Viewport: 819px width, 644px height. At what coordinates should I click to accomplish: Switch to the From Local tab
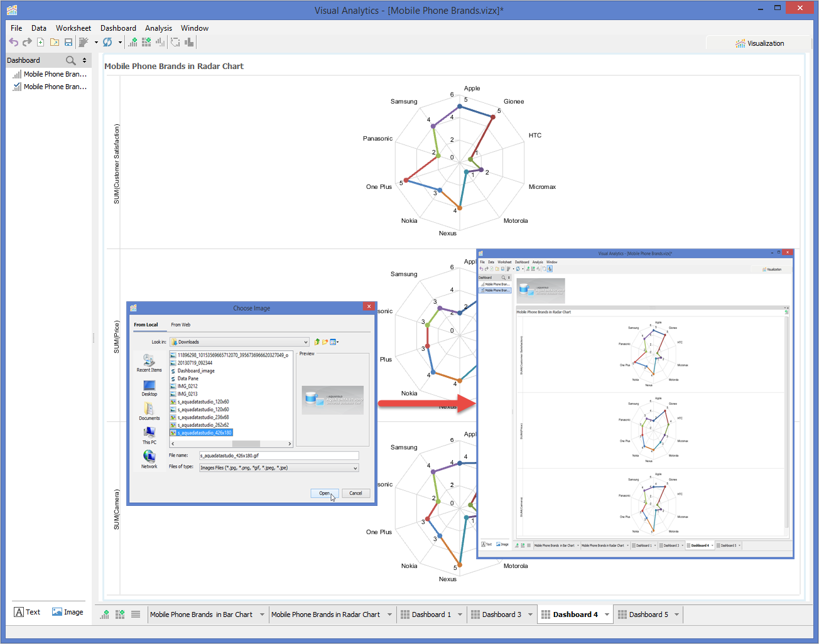[146, 325]
